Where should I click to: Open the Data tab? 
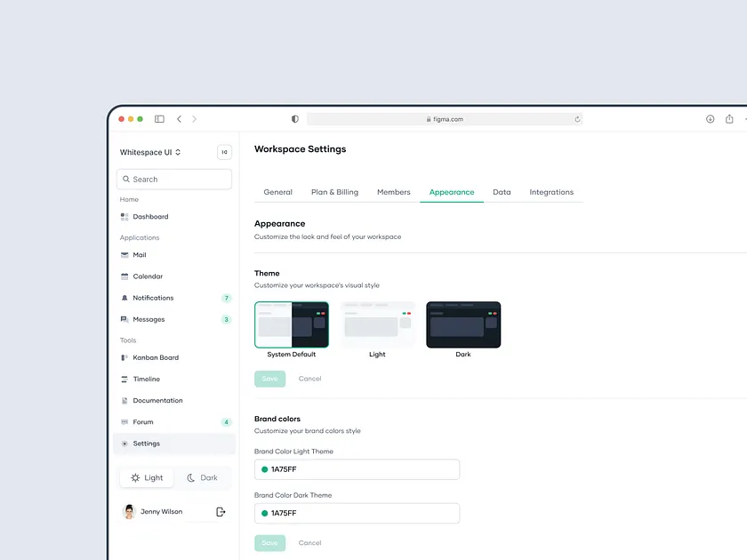click(502, 192)
